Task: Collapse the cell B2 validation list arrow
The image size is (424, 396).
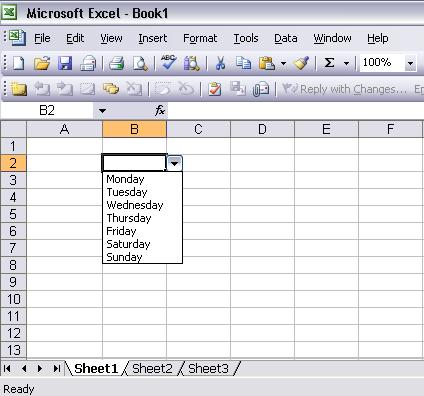Action: pos(175,163)
